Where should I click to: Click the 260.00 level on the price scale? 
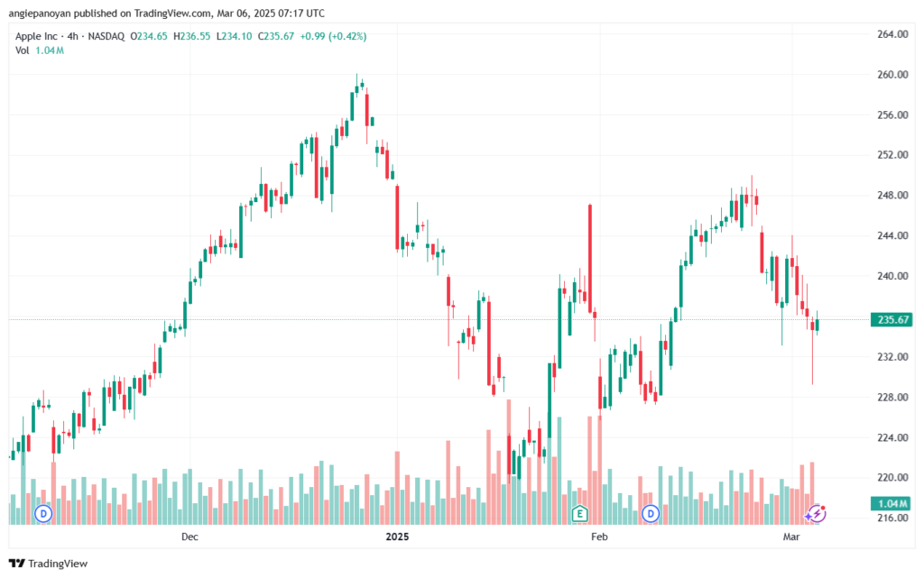(892, 74)
